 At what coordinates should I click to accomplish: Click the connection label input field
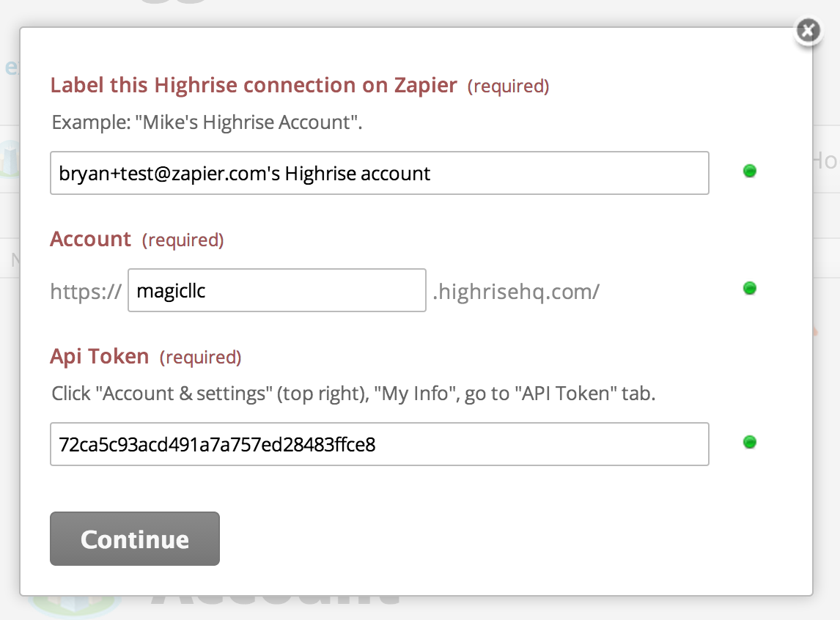pos(379,173)
